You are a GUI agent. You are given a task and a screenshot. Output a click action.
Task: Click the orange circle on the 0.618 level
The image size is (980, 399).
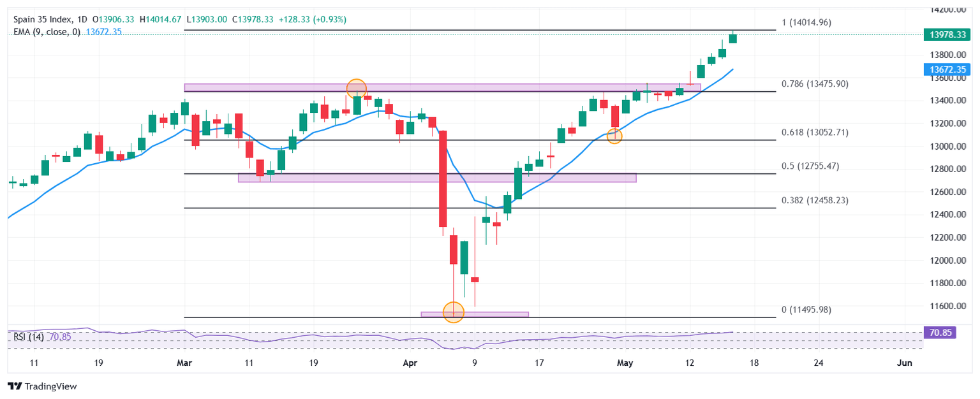pos(614,136)
